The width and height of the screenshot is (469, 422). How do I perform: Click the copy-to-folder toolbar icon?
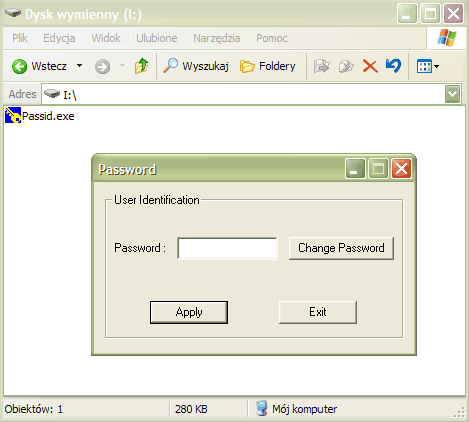[346, 66]
